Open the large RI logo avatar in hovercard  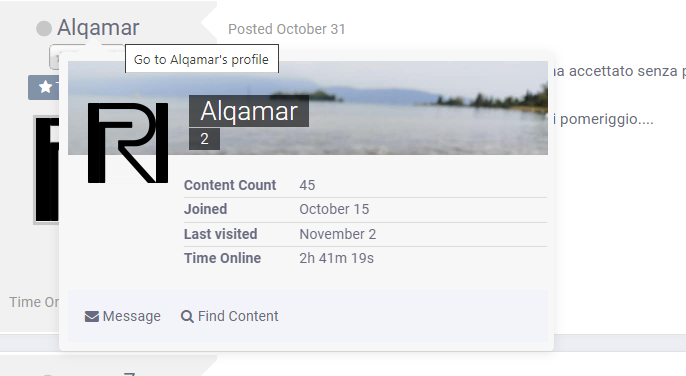click(x=128, y=143)
